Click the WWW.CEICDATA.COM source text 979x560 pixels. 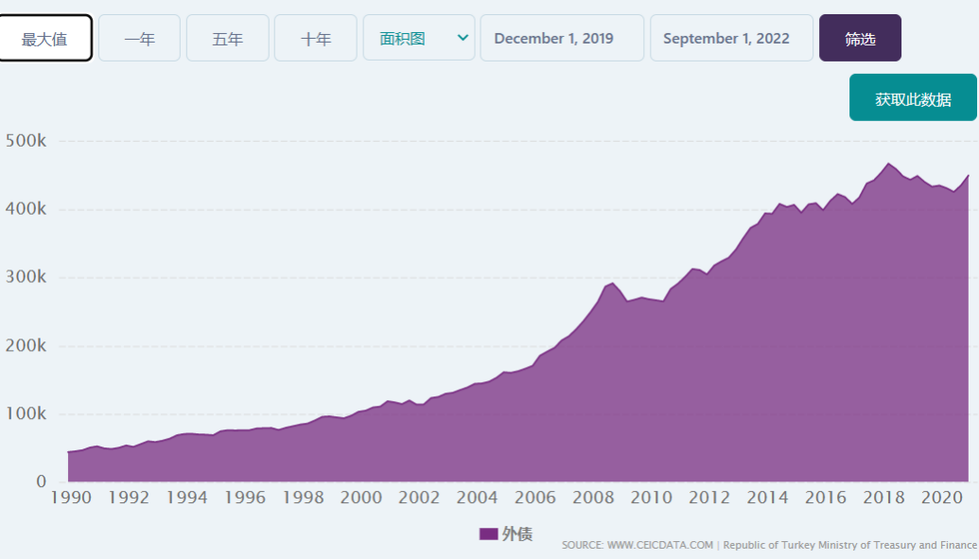pos(660,545)
